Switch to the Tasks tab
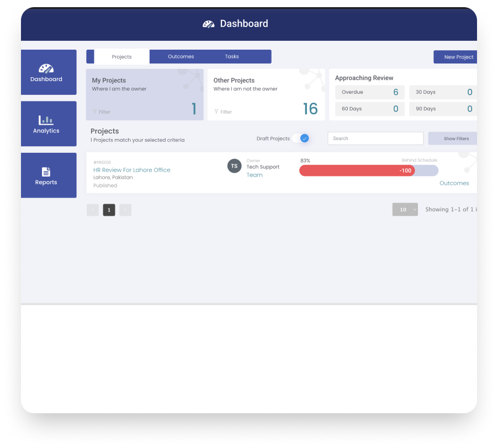This screenshot has width=498, height=448. coord(232,57)
